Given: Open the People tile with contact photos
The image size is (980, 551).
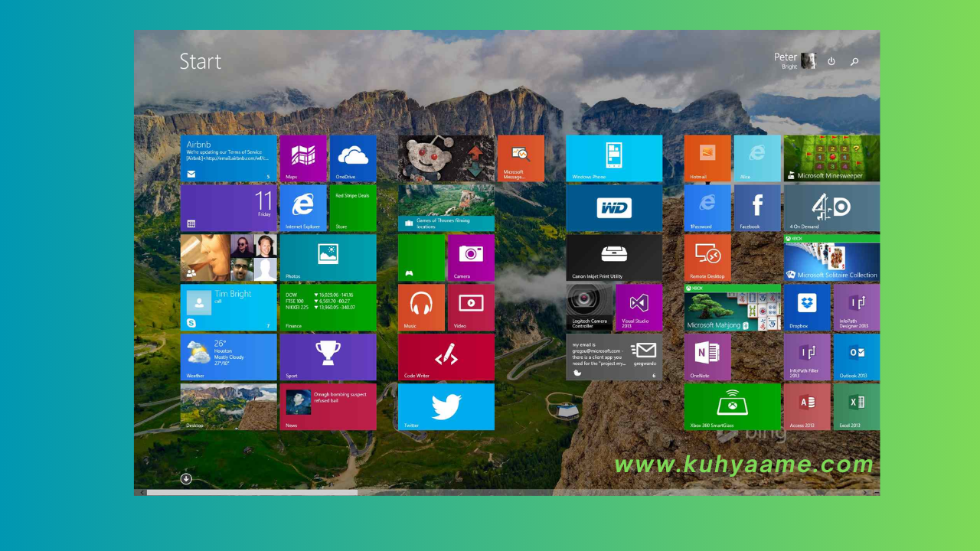Looking at the screenshot, I should click(x=228, y=258).
